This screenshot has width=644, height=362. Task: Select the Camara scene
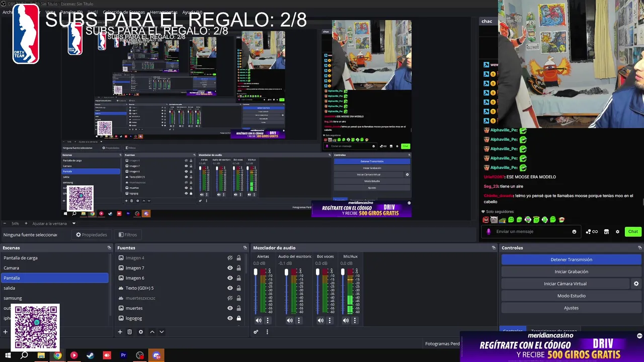click(54, 268)
